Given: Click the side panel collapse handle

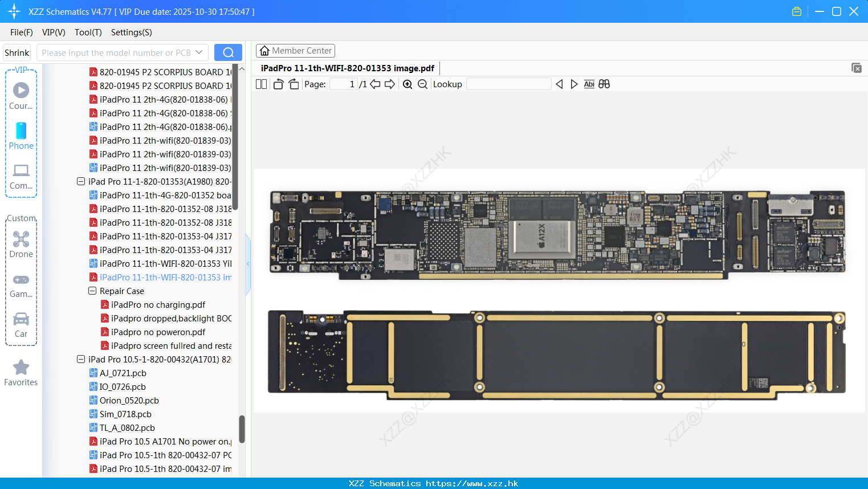Looking at the screenshot, I should (248, 264).
